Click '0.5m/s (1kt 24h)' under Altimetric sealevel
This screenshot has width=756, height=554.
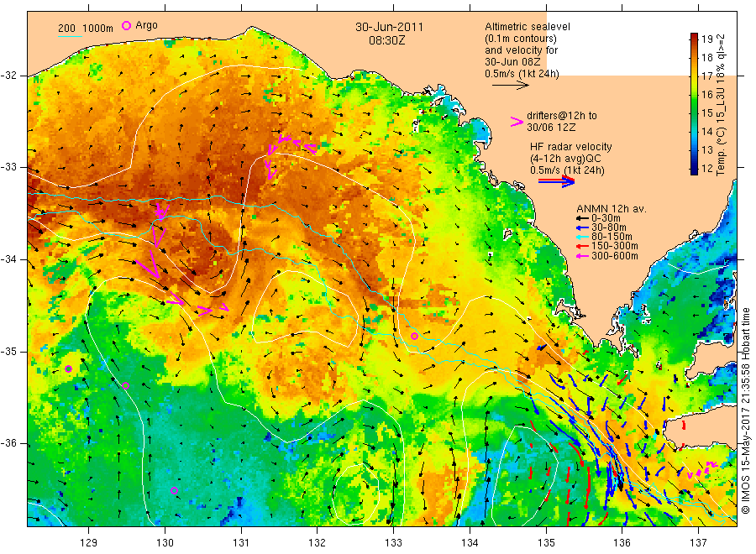(522, 74)
